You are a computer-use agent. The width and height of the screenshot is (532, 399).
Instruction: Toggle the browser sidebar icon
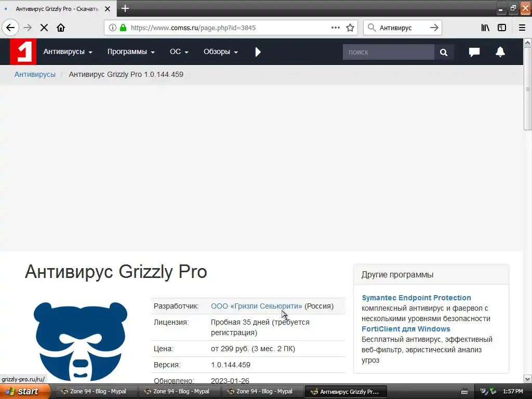point(502,28)
